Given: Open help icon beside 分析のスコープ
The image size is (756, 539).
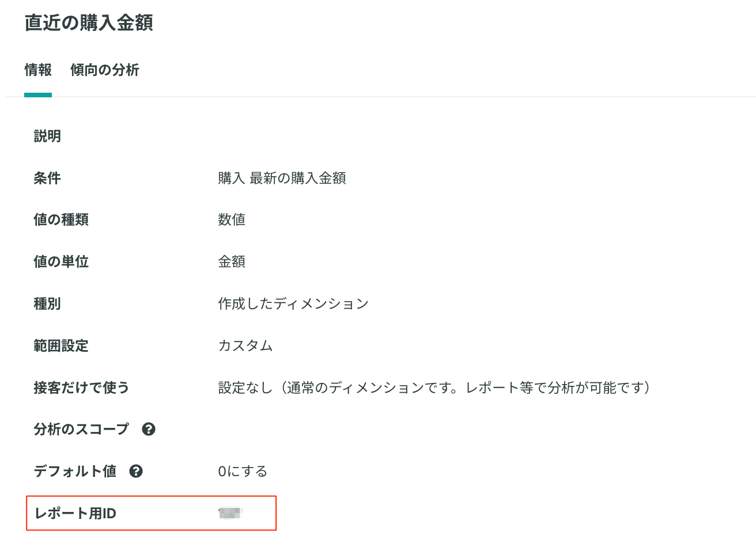Looking at the screenshot, I should click(149, 429).
